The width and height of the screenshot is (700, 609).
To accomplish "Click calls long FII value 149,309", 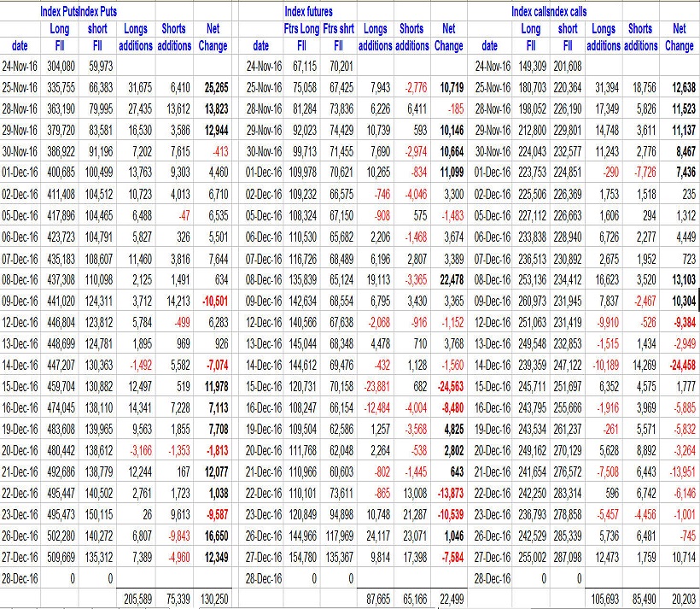I will point(532,67).
